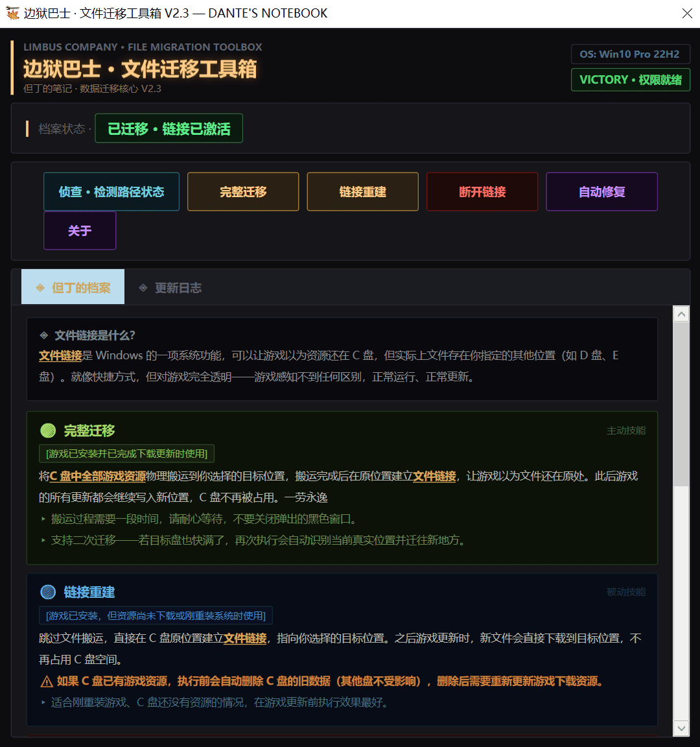Click the green 完整迁移 section icon

pyautogui.click(x=48, y=431)
